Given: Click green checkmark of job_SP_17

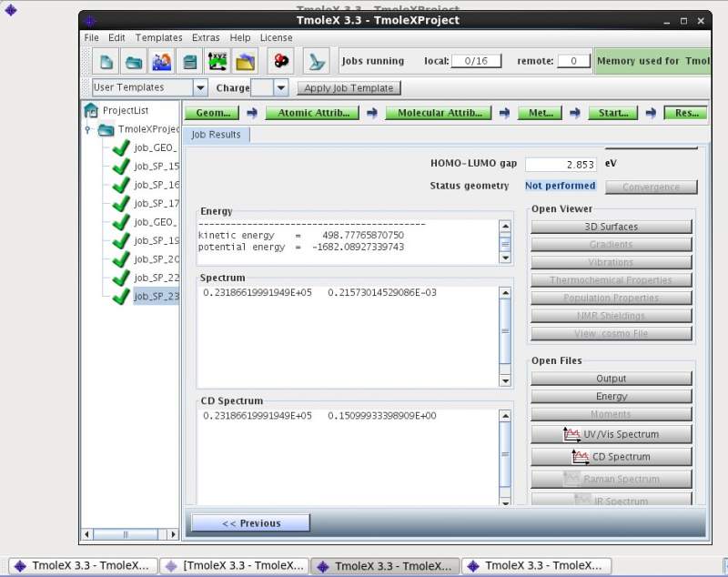Looking at the screenshot, I should tap(121, 203).
